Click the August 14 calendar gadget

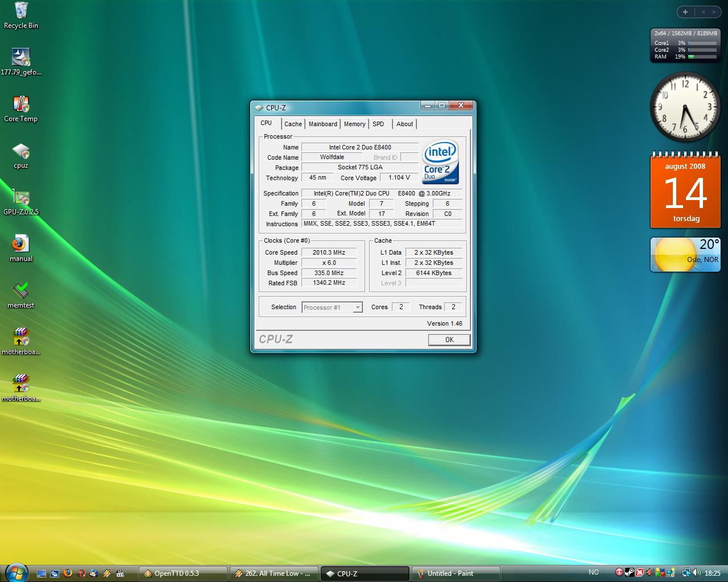685,190
